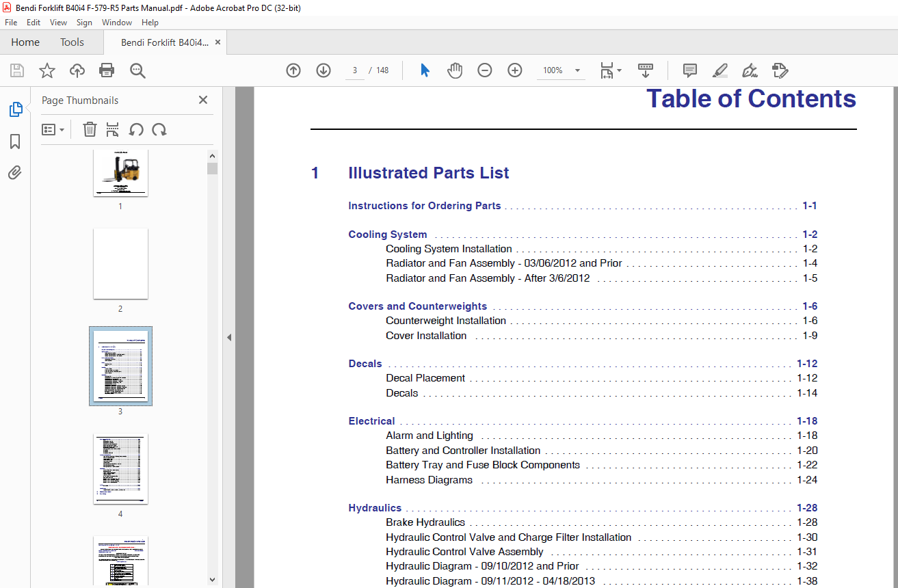Screen dimensions: 898x588
Task: Delete selected pages with the trash icon
Action: pyautogui.click(x=90, y=129)
